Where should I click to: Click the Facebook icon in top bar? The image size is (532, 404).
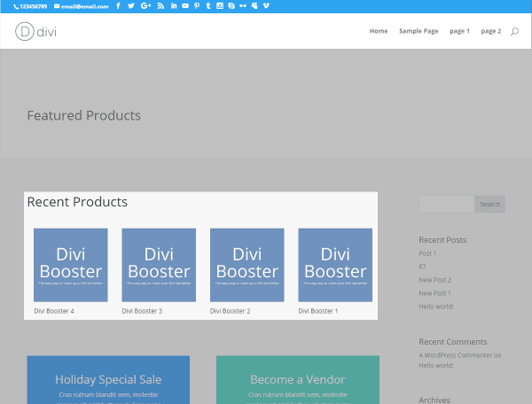pyautogui.click(x=120, y=6)
